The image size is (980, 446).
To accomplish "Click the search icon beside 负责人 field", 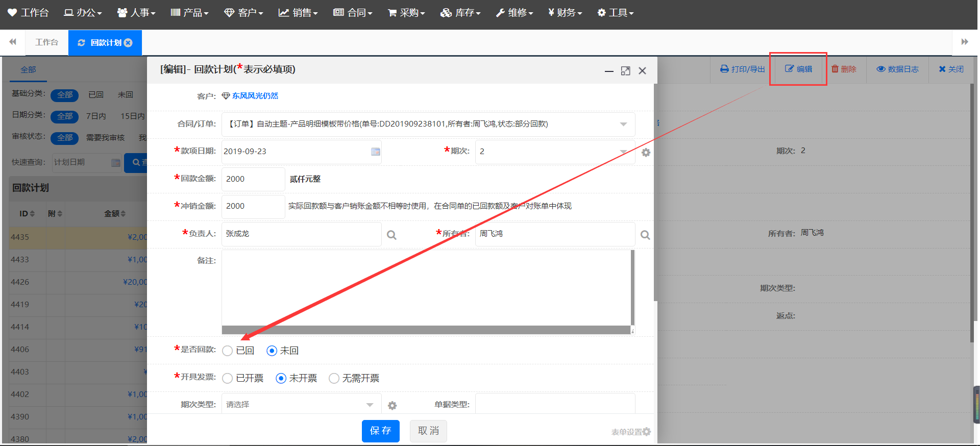I will [391, 235].
